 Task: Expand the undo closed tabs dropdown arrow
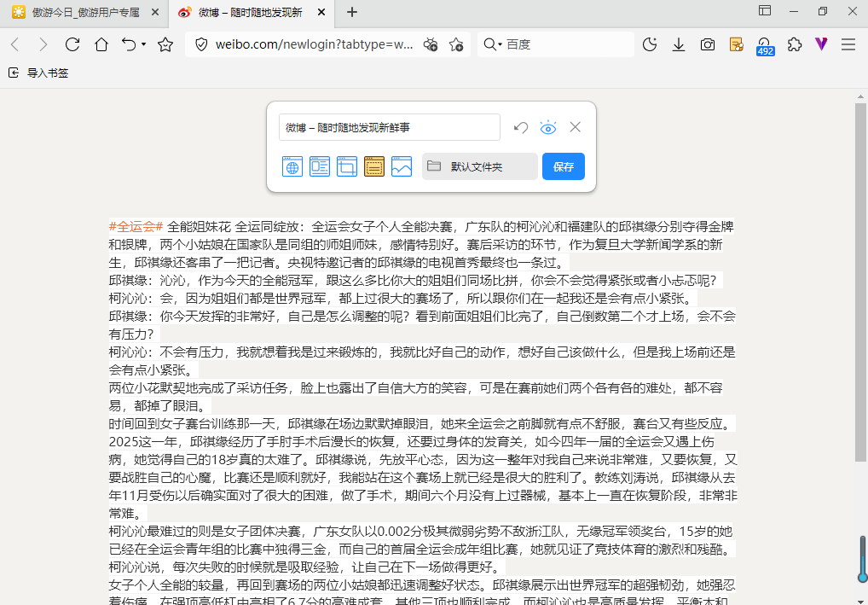[x=144, y=44]
